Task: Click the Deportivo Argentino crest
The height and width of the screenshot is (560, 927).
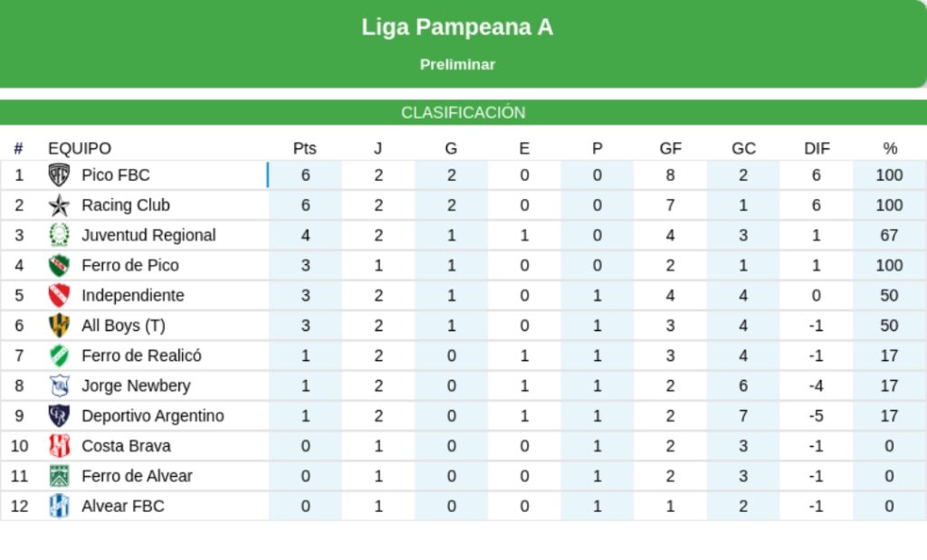Action: click(x=59, y=416)
